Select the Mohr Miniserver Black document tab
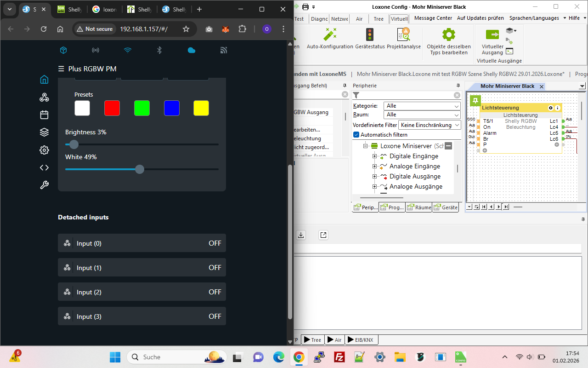The image size is (588, 368). point(508,86)
